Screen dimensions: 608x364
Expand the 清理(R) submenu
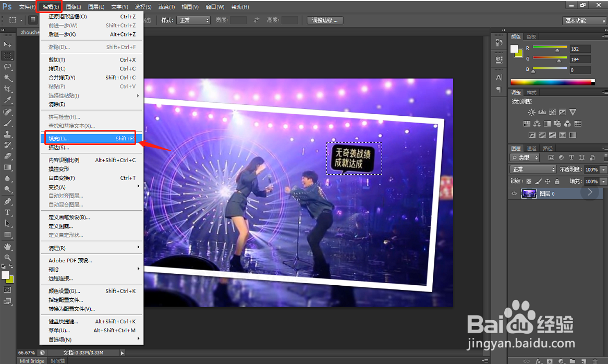coord(91,248)
